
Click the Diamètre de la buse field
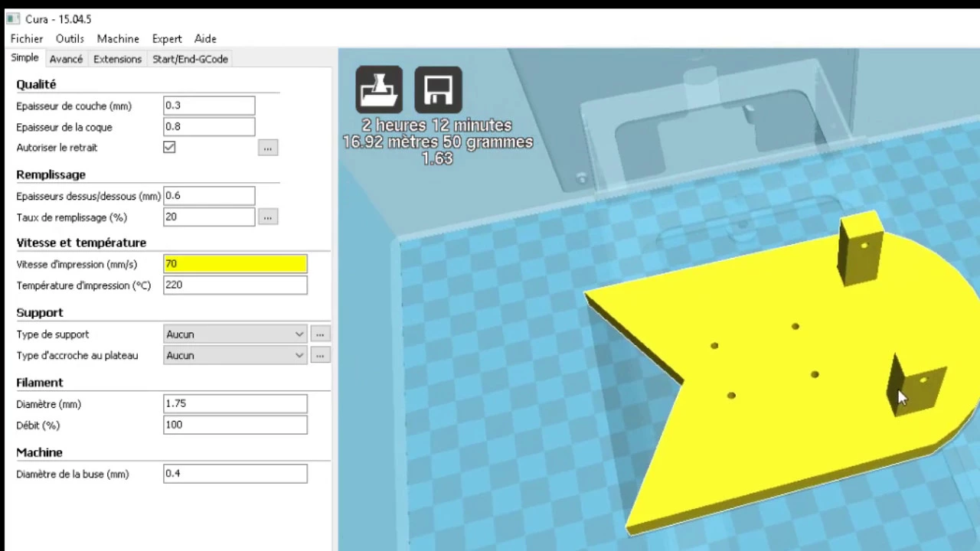click(235, 474)
